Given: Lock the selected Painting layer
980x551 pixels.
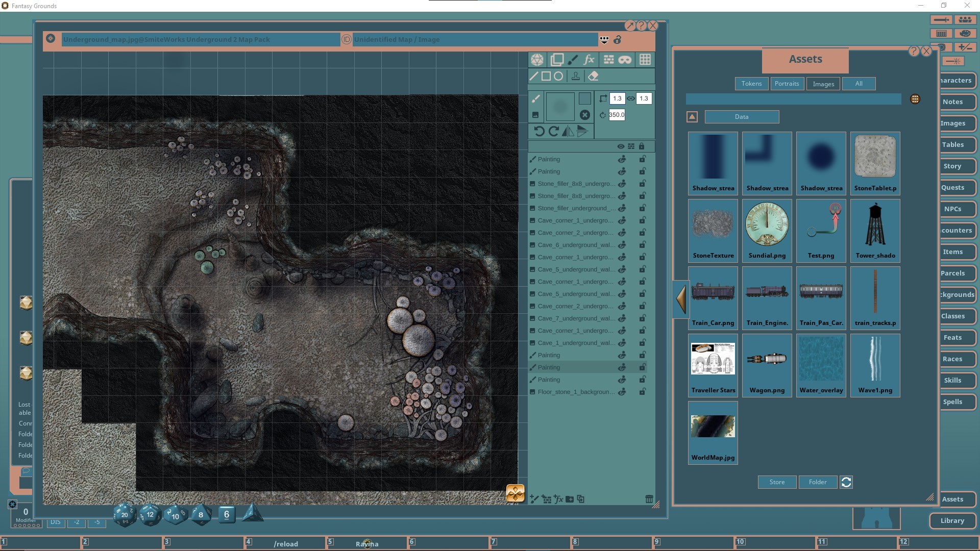Looking at the screenshot, I should (x=643, y=367).
